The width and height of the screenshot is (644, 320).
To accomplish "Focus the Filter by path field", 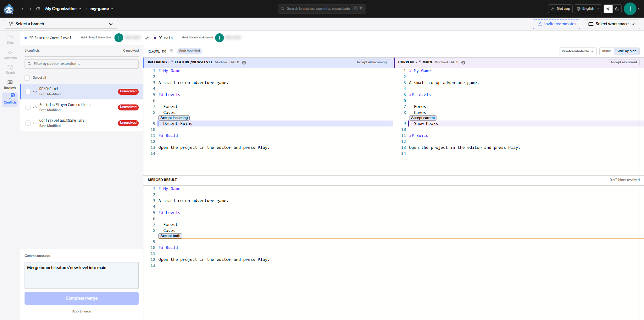I will 81,64.
